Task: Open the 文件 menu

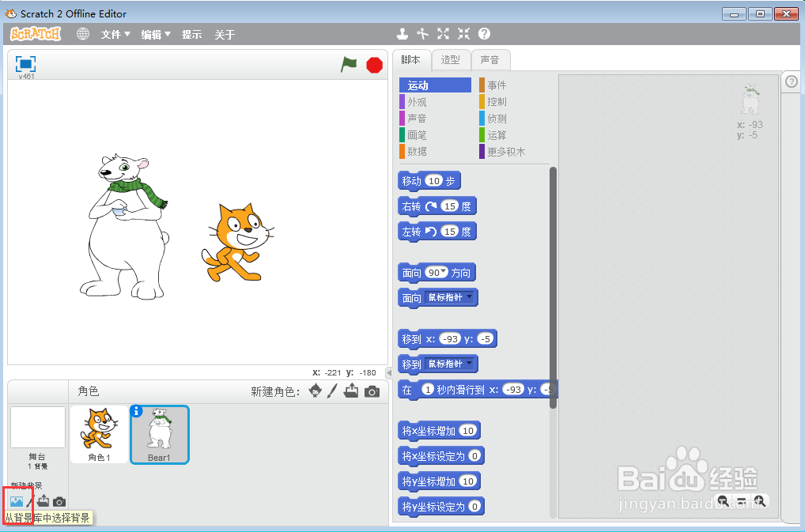Action: tap(115, 34)
